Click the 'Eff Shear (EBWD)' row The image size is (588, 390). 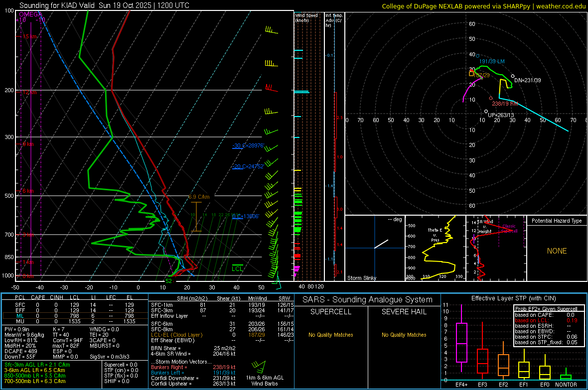tap(222, 341)
